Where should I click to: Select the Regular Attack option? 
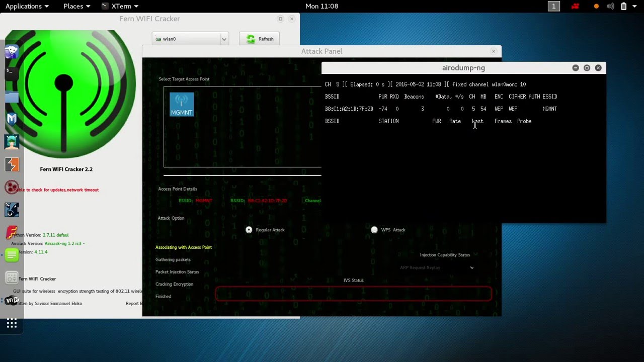point(249,230)
